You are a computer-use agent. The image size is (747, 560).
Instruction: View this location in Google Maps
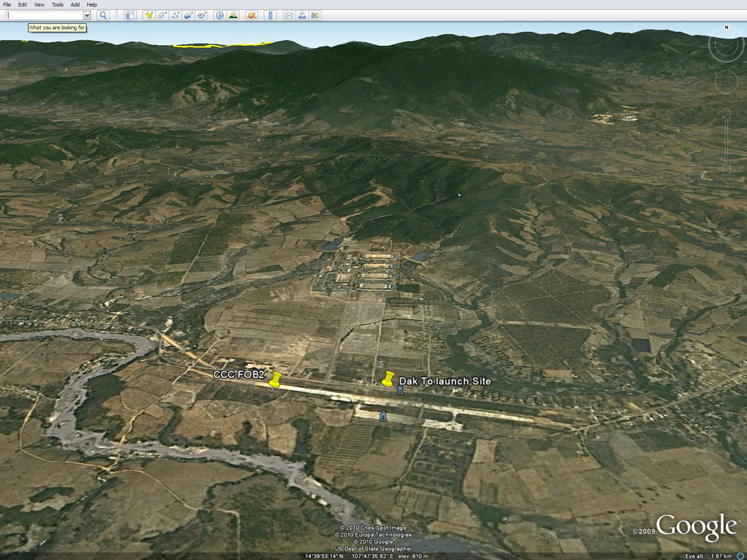[315, 15]
